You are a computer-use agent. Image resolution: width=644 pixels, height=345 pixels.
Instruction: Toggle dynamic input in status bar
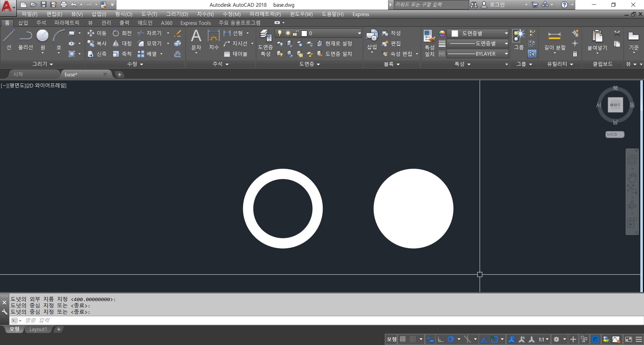click(430, 339)
